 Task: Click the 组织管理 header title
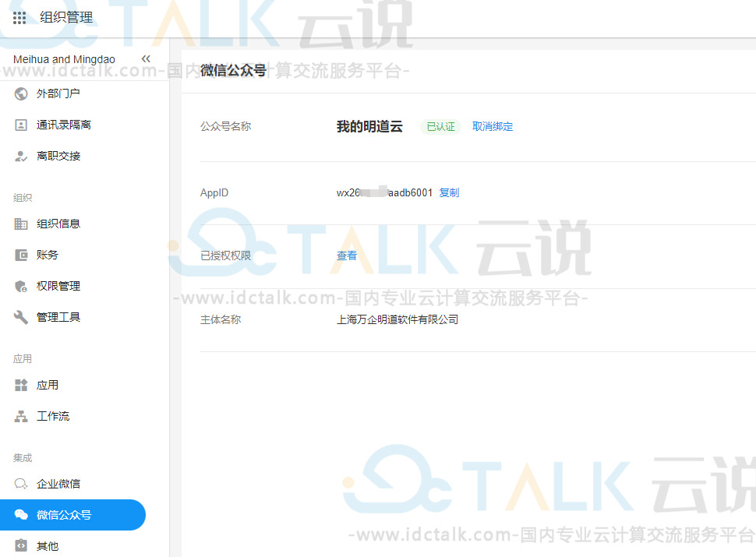[66, 18]
